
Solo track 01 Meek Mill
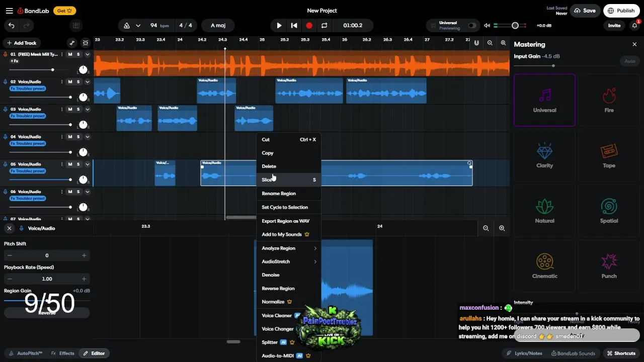pos(78,54)
